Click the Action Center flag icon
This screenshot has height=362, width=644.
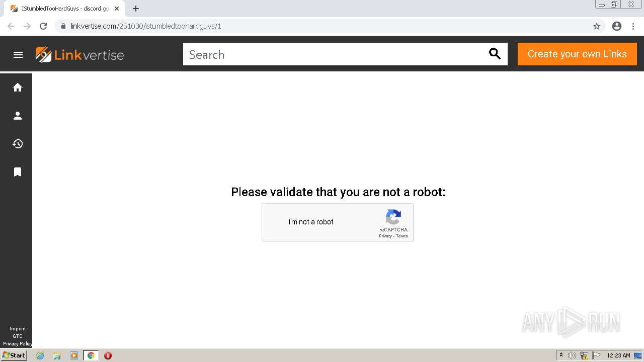click(x=596, y=355)
